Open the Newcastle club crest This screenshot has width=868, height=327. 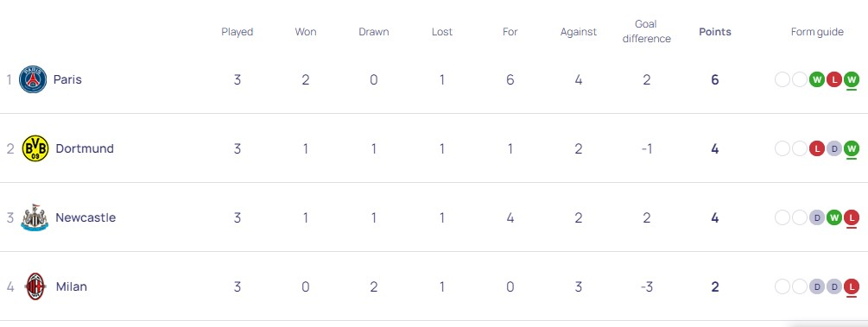click(35, 217)
